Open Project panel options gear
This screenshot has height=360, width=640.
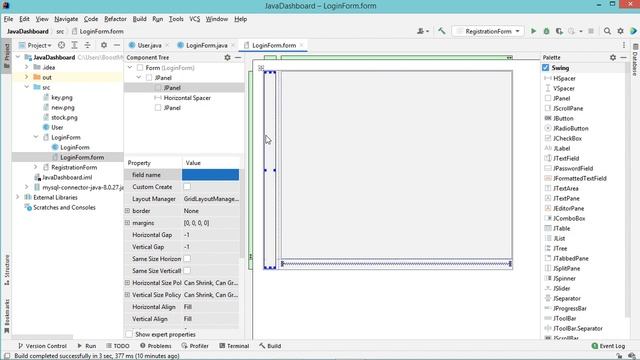click(x=104, y=45)
